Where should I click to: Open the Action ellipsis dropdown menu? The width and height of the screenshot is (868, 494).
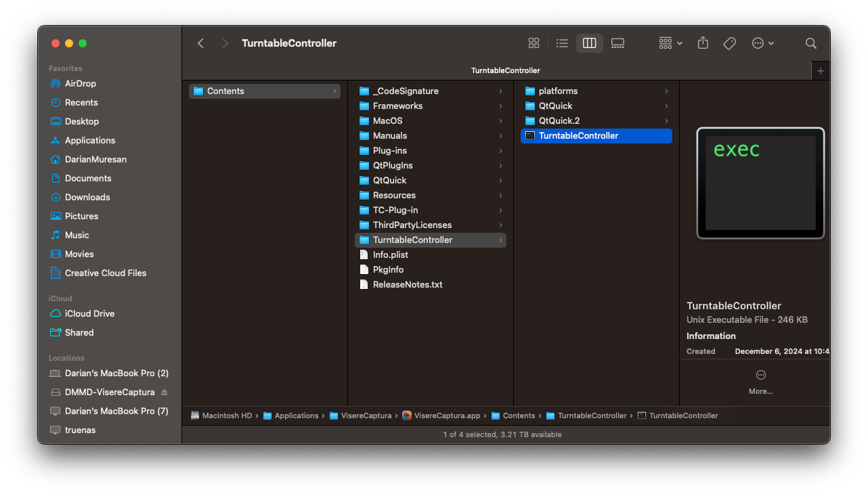(x=762, y=43)
